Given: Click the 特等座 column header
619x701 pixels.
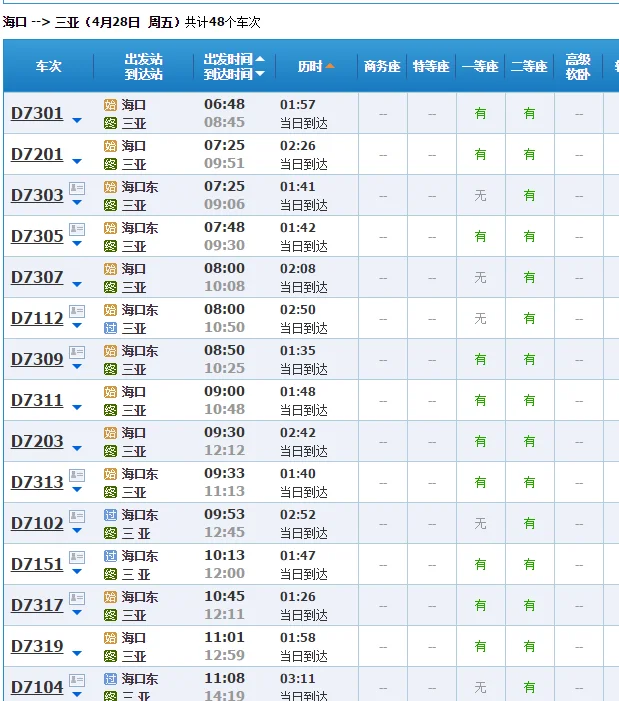Looking at the screenshot, I should tap(431, 67).
